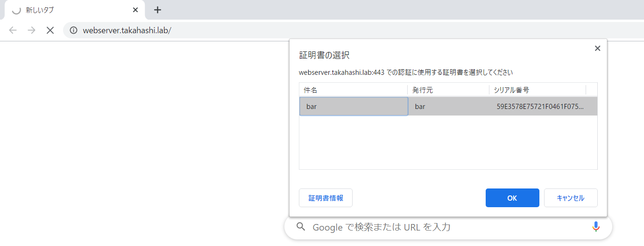Screen dimensions: 644x246
Task: Click serial number 59E3578E75721F0461F075...
Action: point(540,106)
